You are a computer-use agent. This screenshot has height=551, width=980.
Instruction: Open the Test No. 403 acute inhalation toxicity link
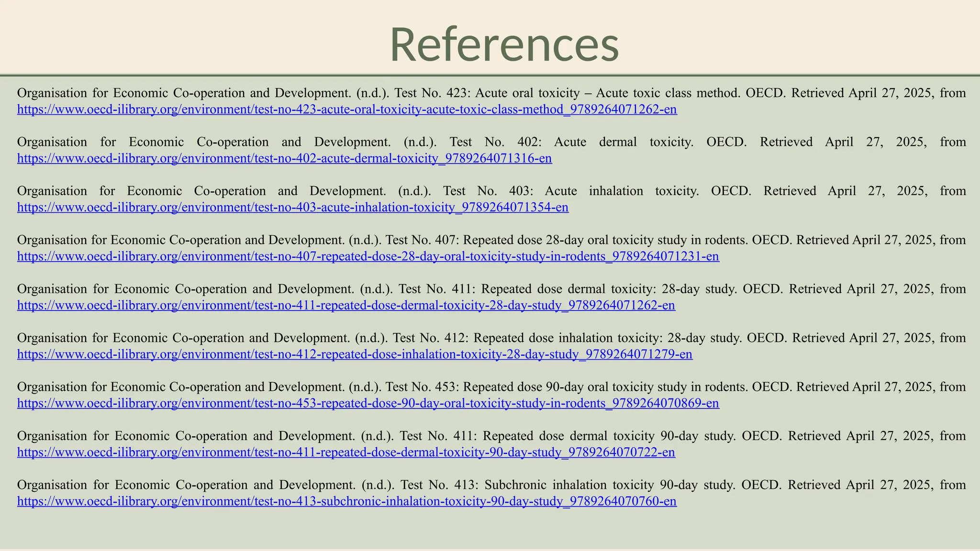(293, 208)
